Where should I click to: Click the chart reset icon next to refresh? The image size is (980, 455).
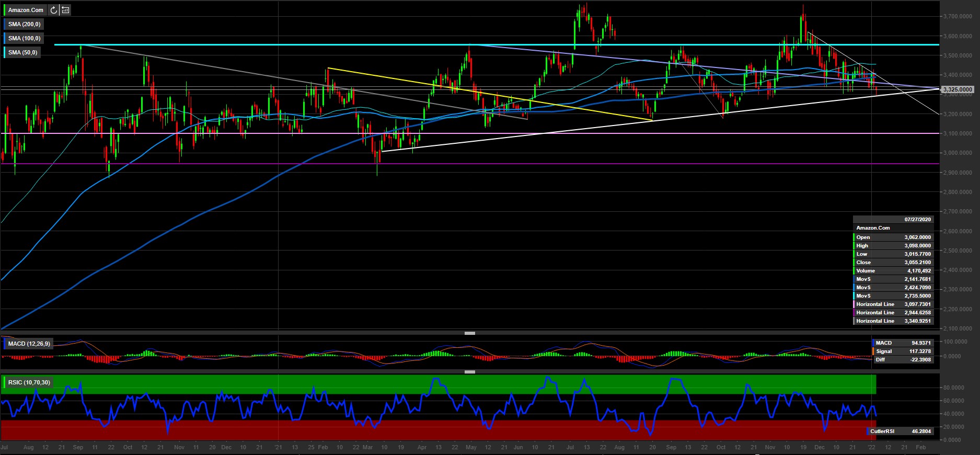[65, 10]
